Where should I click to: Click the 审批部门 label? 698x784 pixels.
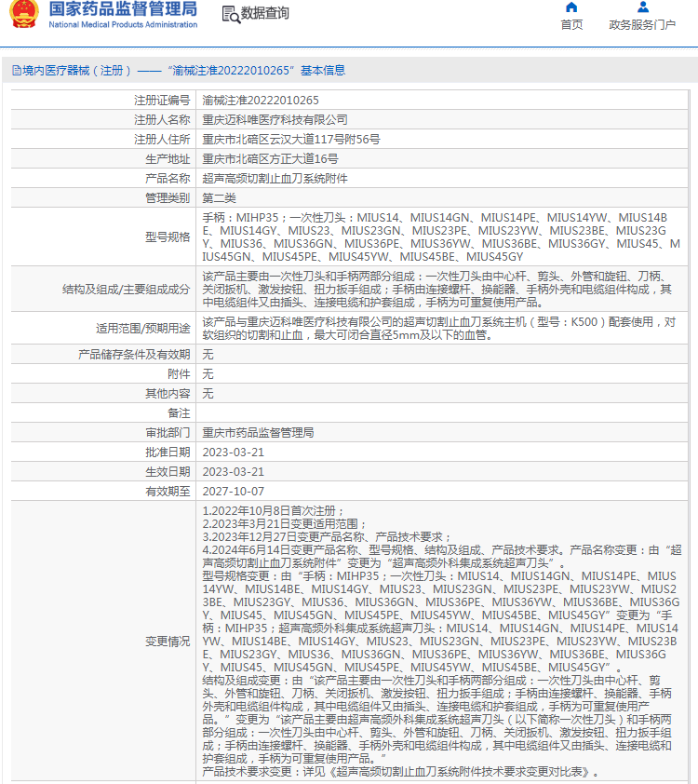168,432
